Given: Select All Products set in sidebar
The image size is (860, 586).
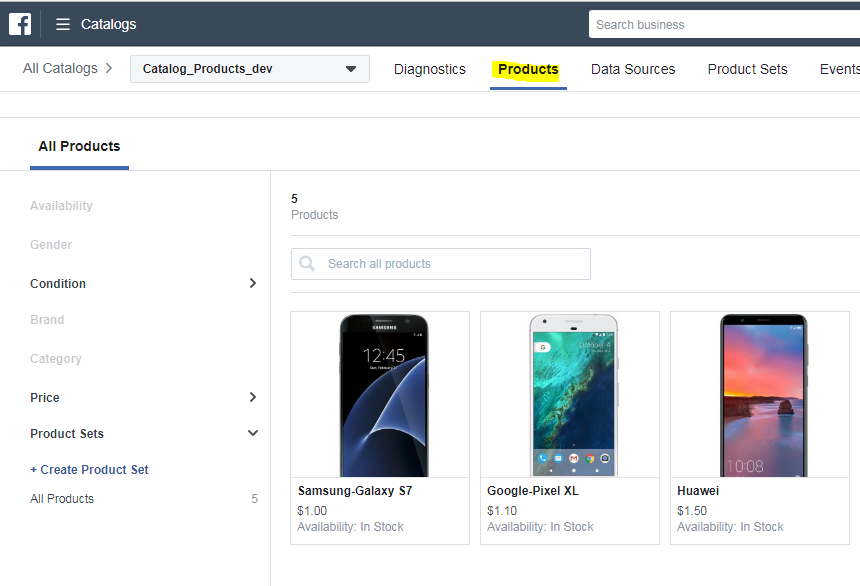Looking at the screenshot, I should point(62,499).
